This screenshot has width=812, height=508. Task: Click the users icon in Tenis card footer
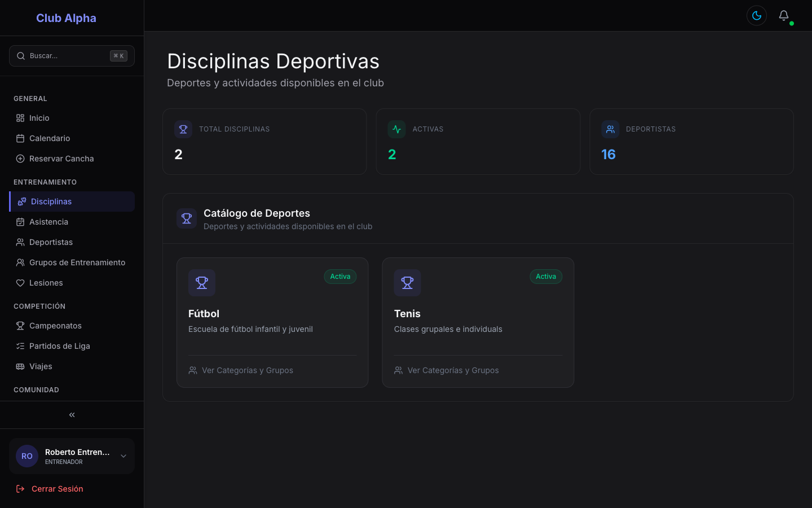(399, 370)
